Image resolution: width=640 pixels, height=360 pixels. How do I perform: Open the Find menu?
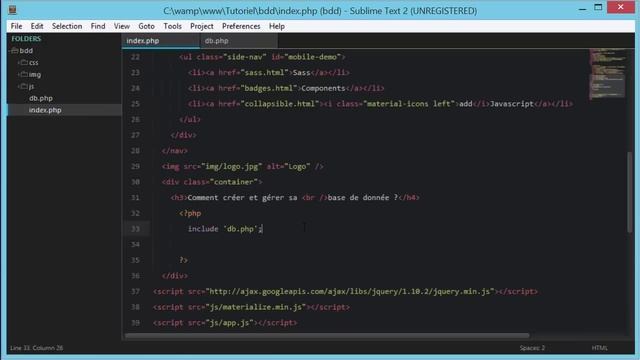[98, 26]
